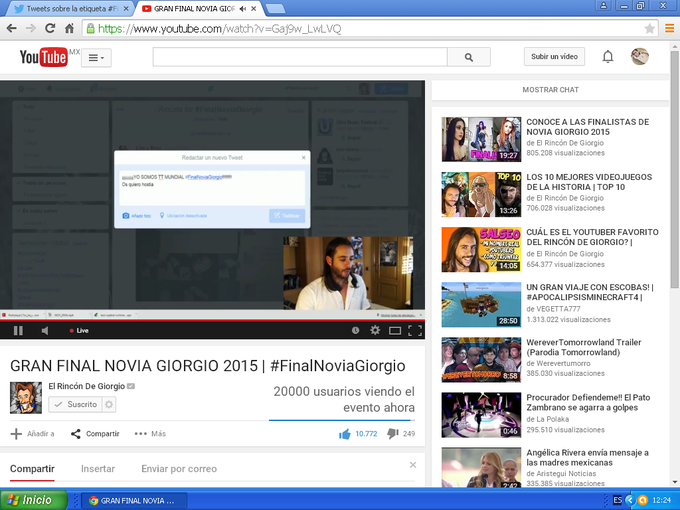Reload the YouTube page
Image resolution: width=680 pixels, height=510 pixels.
[50, 29]
